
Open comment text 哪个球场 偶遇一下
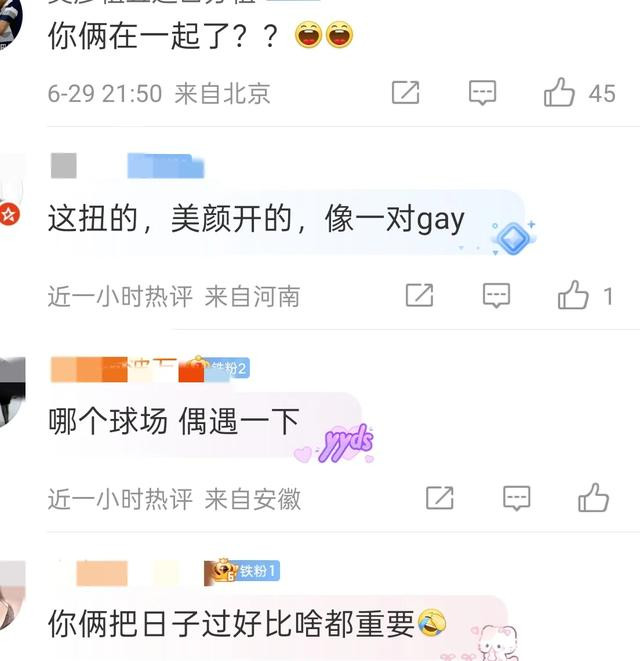[x=174, y=422]
